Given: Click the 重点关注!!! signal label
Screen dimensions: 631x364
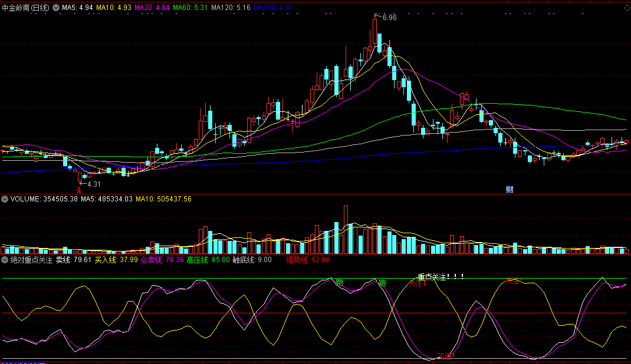Looking at the screenshot, I should (x=441, y=277).
